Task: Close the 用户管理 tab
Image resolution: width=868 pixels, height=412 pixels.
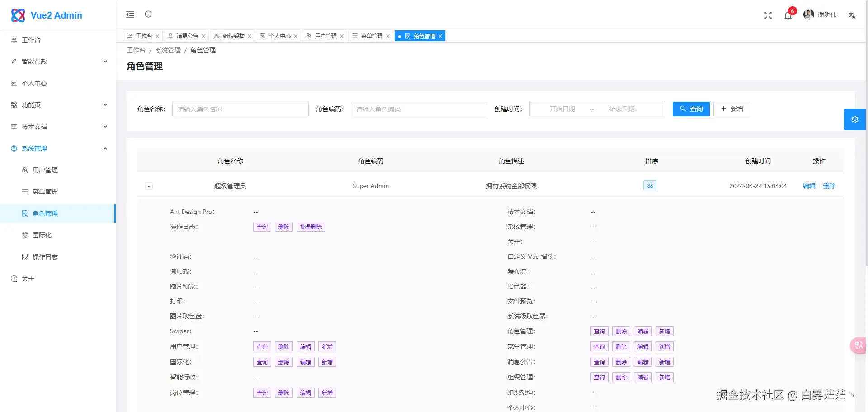Action: [x=342, y=36]
